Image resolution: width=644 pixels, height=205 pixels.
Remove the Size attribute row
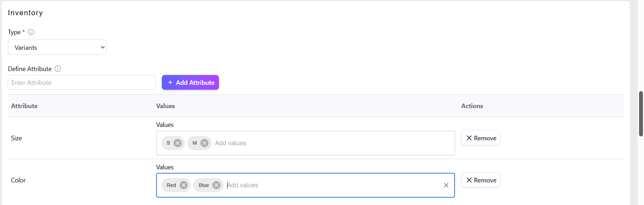[480, 138]
